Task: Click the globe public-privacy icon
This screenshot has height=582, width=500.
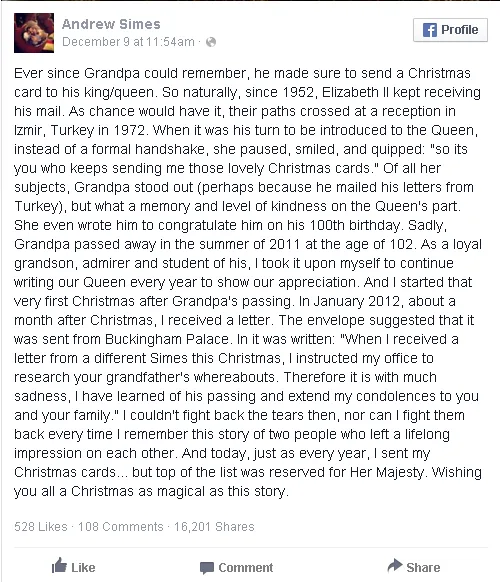Action: coord(211,42)
